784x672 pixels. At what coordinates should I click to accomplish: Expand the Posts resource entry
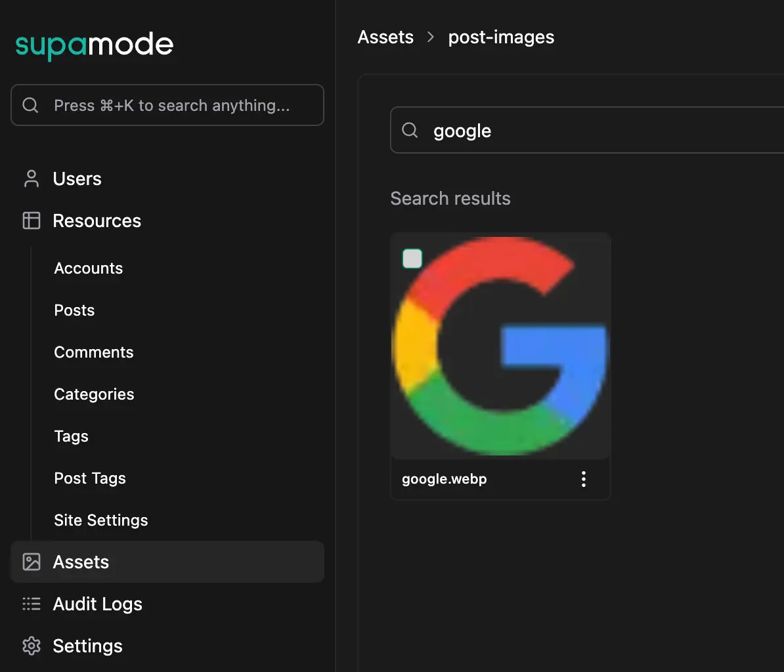(x=74, y=310)
